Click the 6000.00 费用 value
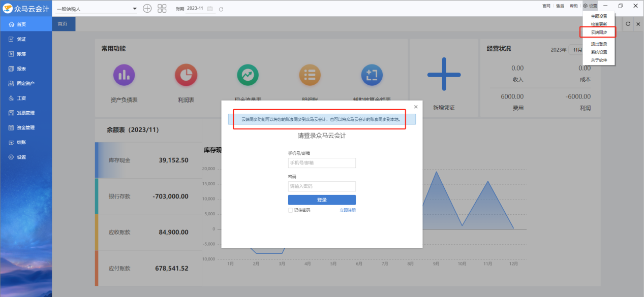This screenshot has width=644, height=297. 512,96
